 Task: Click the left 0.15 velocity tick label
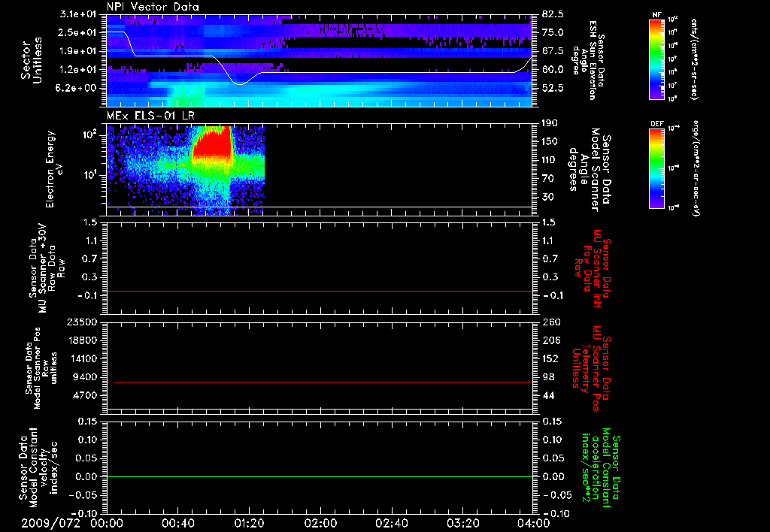pos(88,421)
